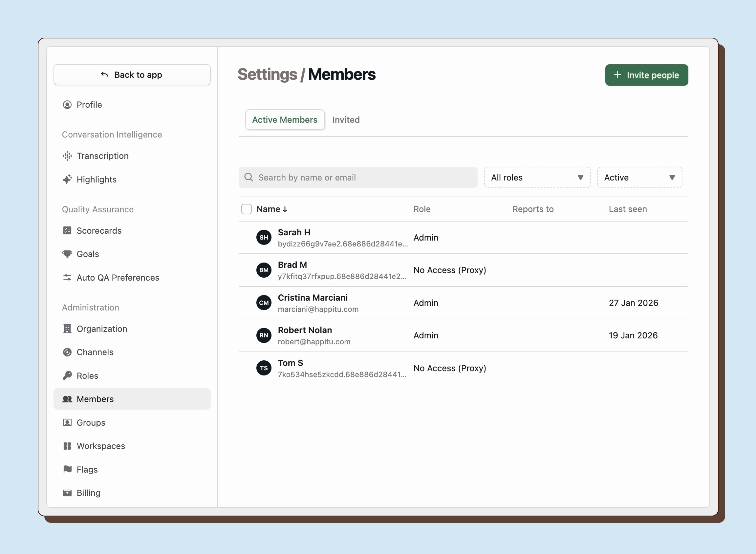Select the Organization building icon
The height and width of the screenshot is (554, 756).
pos(67,329)
